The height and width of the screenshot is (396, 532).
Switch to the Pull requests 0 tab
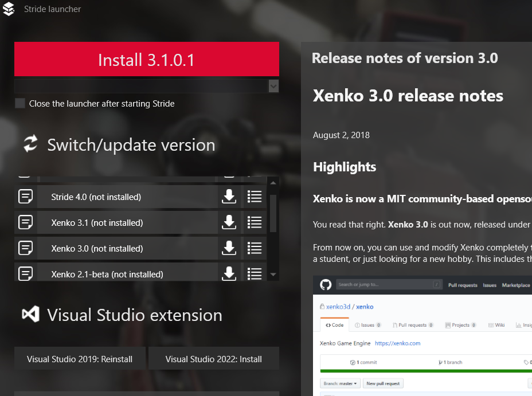coord(413,325)
